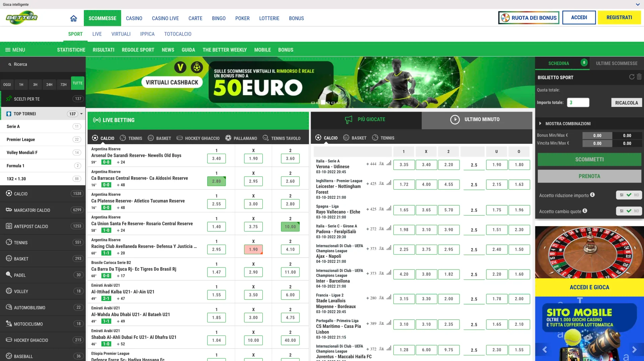The height and width of the screenshot is (361, 644).
Task: Click the Volley icon in sidebar
Action: 9,291
